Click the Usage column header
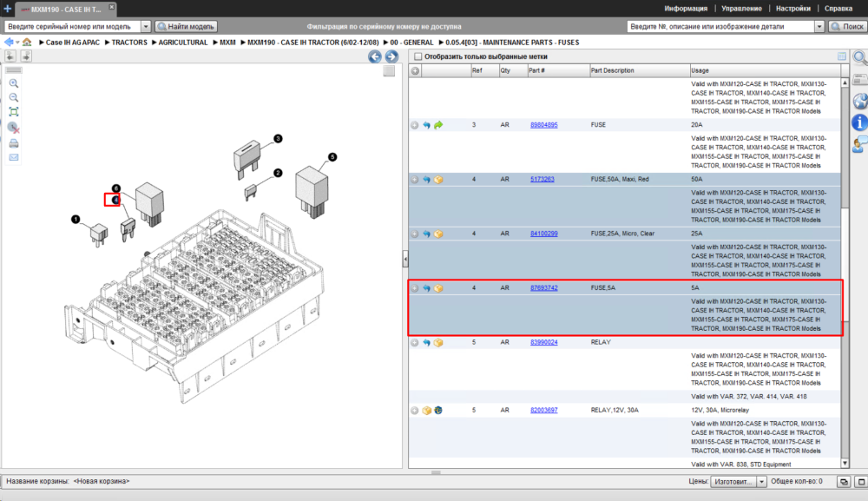 click(x=765, y=71)
